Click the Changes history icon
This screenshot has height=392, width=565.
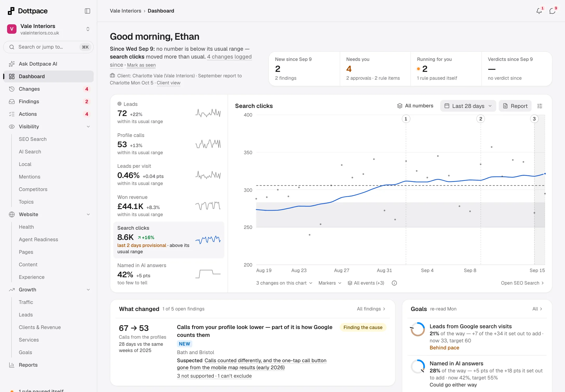[x=12, y=89]
